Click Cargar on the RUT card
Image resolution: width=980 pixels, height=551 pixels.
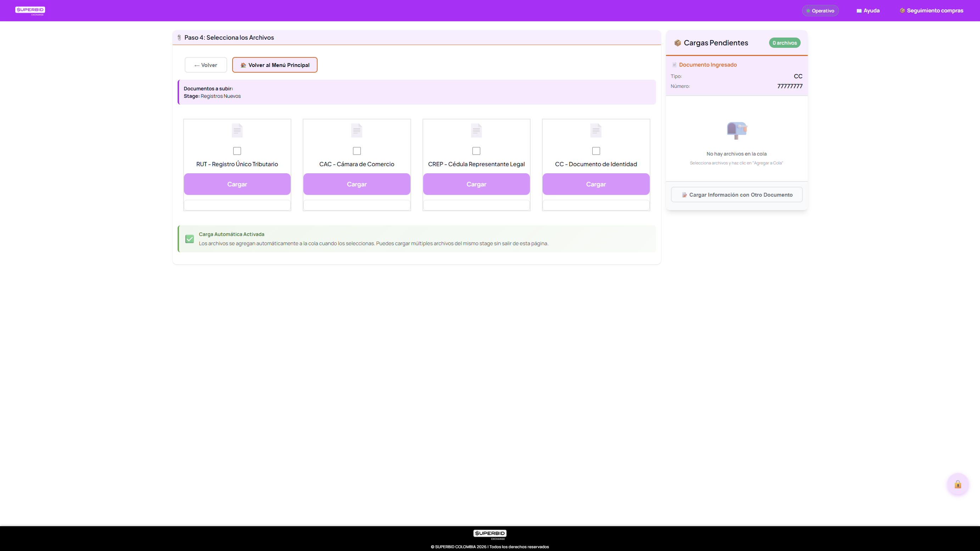(x=237, y=184)
